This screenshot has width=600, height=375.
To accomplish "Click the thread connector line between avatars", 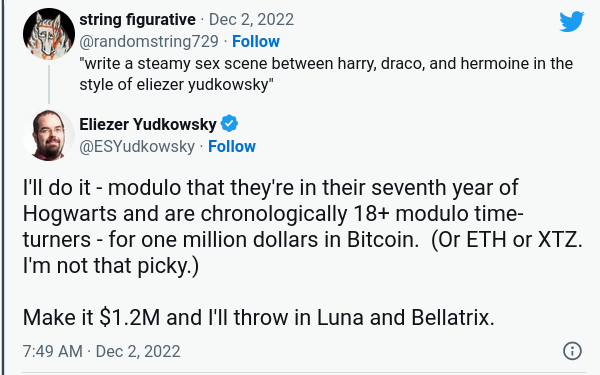I will coord(49,85).
